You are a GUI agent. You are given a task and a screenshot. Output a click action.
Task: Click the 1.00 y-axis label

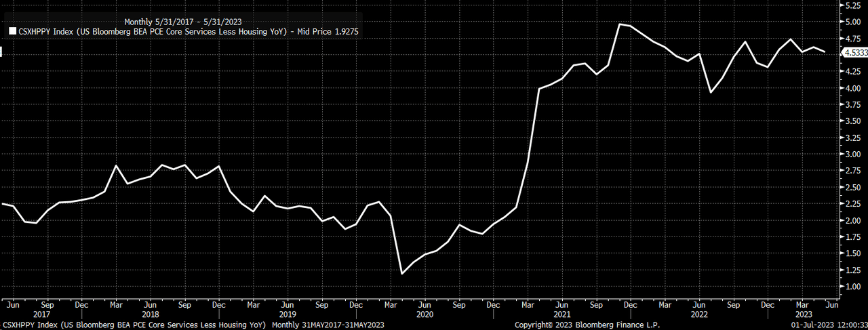click(852, 287)
